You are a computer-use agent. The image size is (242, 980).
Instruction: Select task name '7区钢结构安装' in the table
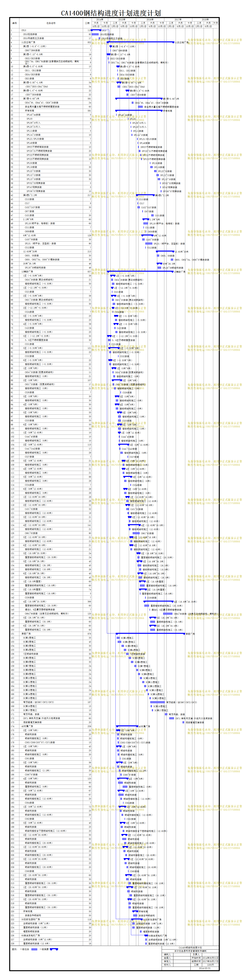coord(30,654)
